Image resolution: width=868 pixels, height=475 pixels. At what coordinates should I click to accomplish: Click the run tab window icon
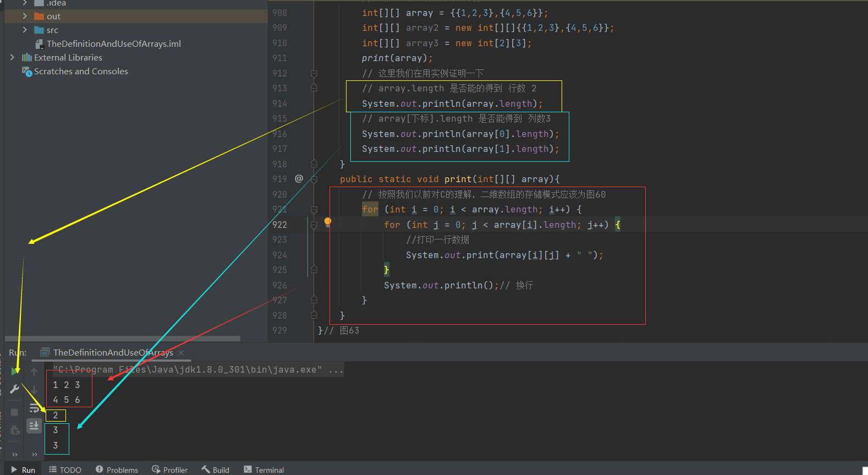[x=45, y=352]
